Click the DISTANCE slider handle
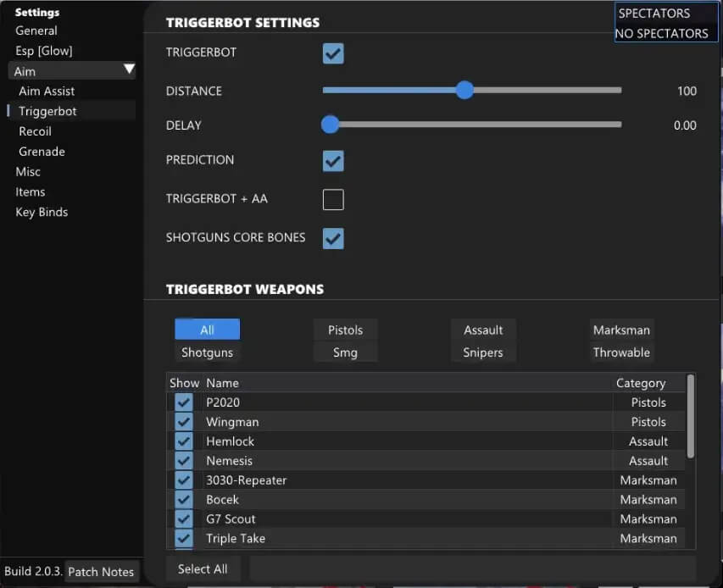Image resolution: width=723 pixels, height=588 pixels. (464, 91)
